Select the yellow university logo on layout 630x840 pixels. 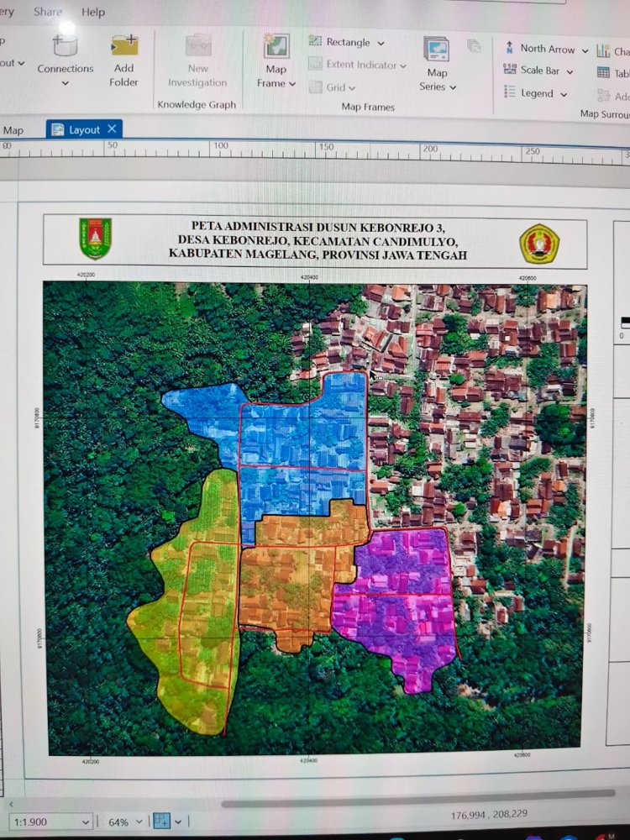[x=539, y=244]
